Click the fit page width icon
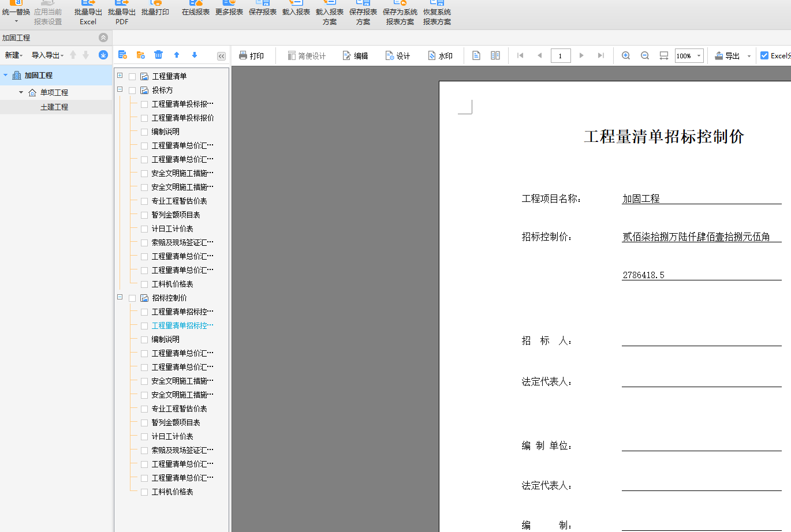The height and width of the screenshot is (532, 791). [664, 55]
